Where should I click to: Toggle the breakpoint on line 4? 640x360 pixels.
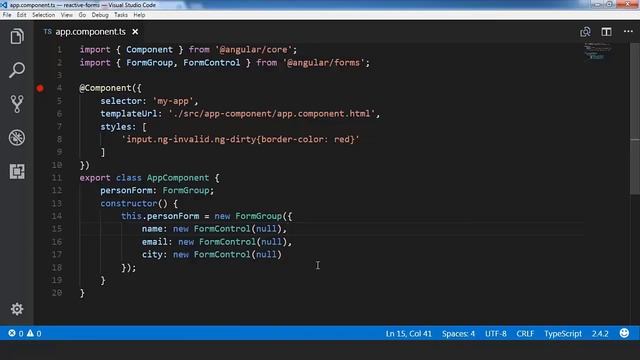(x=40, y=88)
